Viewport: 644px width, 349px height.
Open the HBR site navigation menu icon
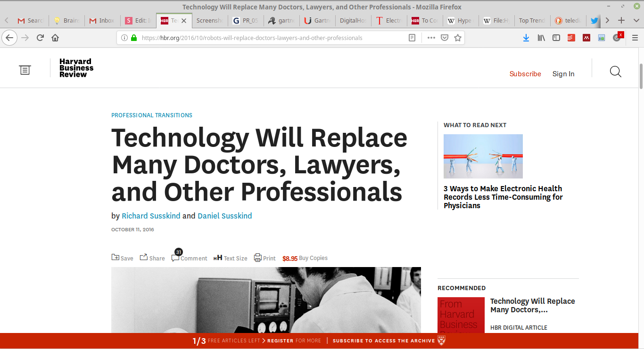coord(25,70)
